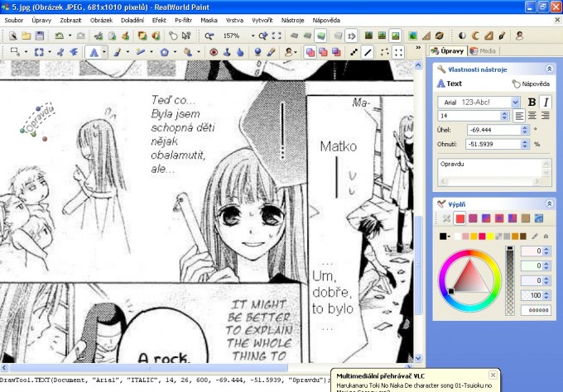Click the 2x2 grid of pictures icon
Viewport: 563px width, 392px height.
click(x=382, y=36)
